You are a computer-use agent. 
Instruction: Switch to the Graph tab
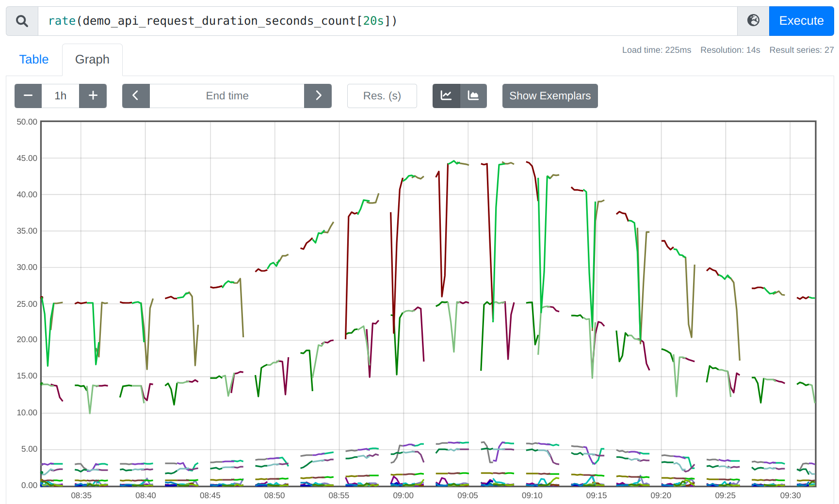pos(92,59)
